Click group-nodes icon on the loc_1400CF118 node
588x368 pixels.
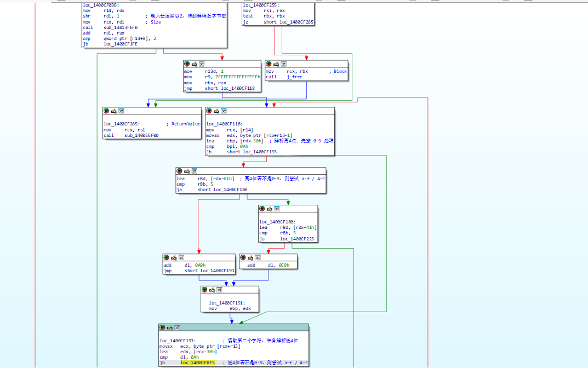pyautogui.click(x=224, y=111)
